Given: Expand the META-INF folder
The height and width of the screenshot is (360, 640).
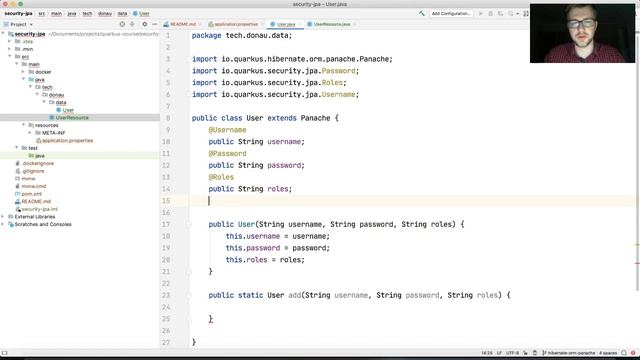Looking at the screenshot, I should click(30, 133).
